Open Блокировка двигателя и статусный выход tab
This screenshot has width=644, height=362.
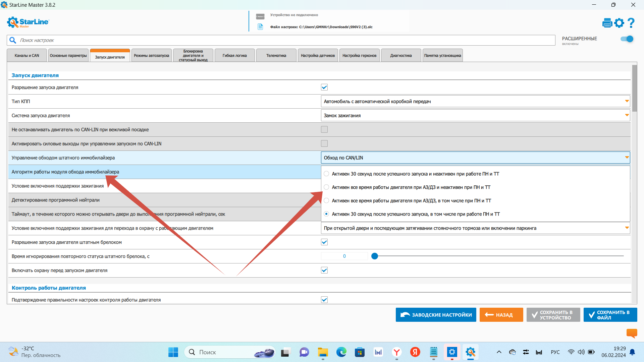pos(193,56)
